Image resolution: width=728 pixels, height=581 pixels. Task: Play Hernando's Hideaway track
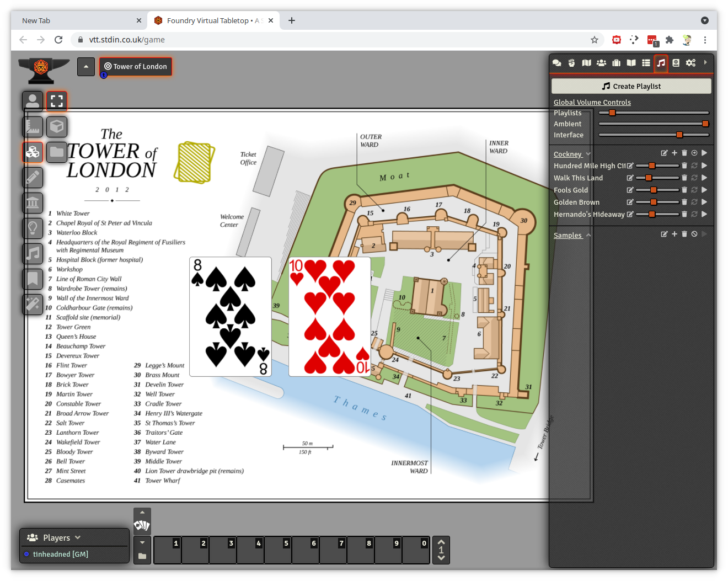click(704, 214)
